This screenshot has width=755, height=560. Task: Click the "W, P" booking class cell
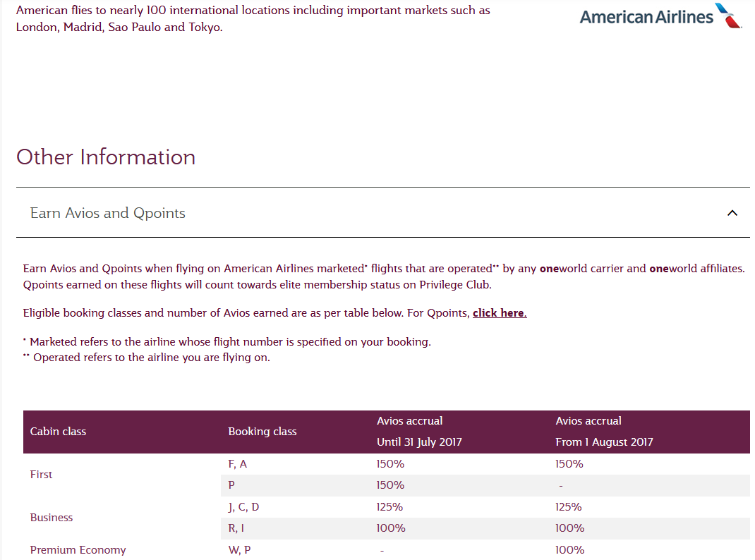tap(239, 549)
